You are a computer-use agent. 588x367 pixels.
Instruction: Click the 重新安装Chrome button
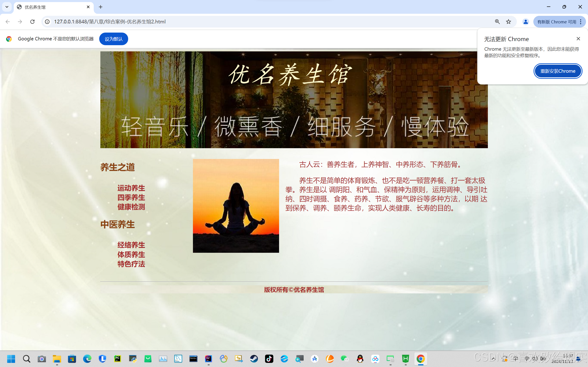coord(558,71)
